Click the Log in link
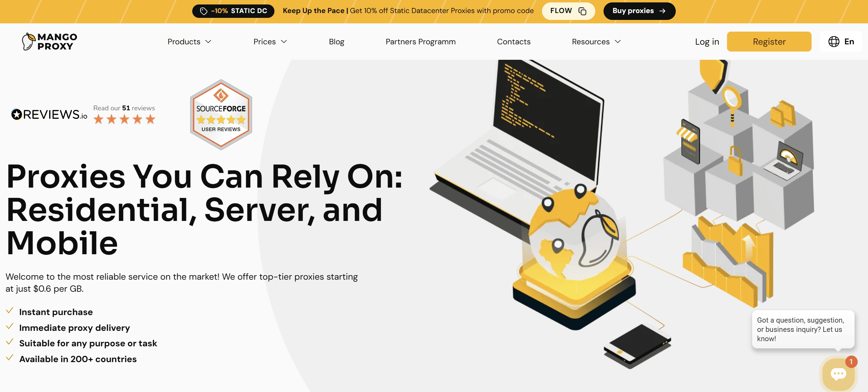The height and width of the screenshot is (392, 868). click(x=707, y=42)
